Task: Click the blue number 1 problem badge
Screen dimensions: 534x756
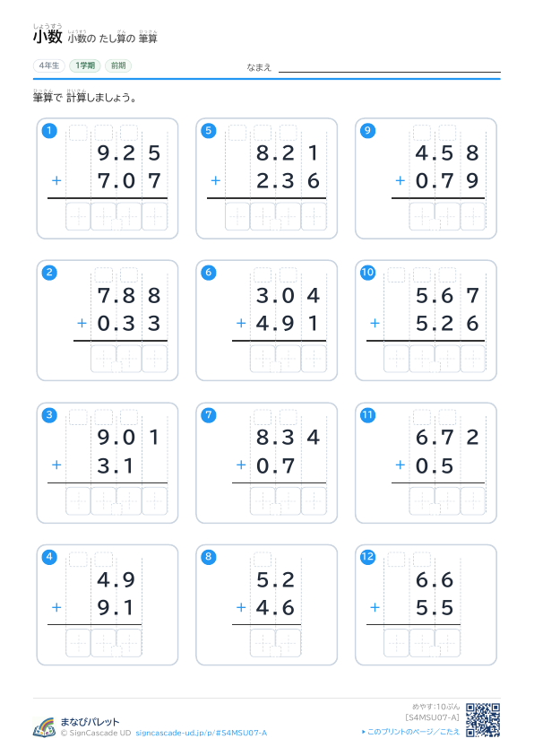Action: (x=49, y=130)
